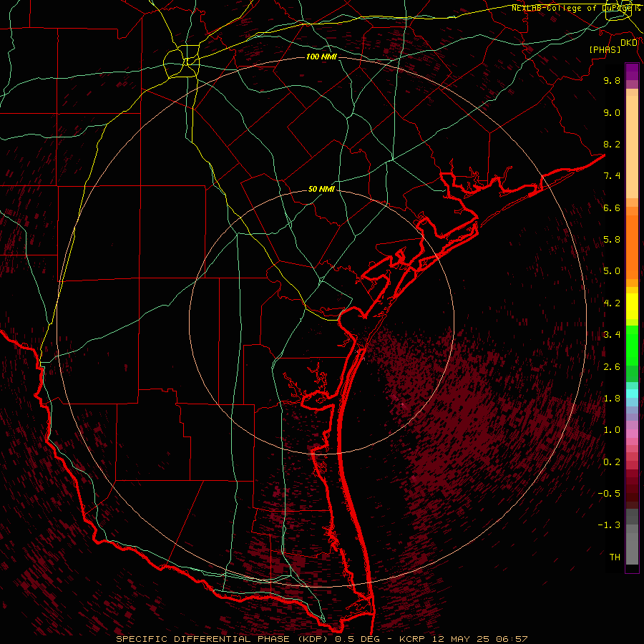The image size is (644, 644).
Task: Click the SPECIFIC DIFFERENTIAL PHASE (KDP) caption
Action: tap(223, 639)
